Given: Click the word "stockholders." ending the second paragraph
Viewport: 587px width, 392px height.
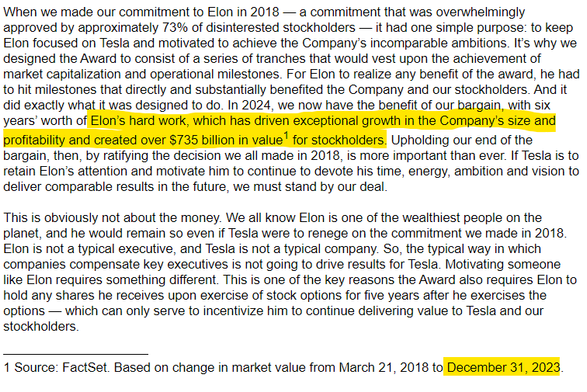Looking at the screenshot, I should point(41,326).
